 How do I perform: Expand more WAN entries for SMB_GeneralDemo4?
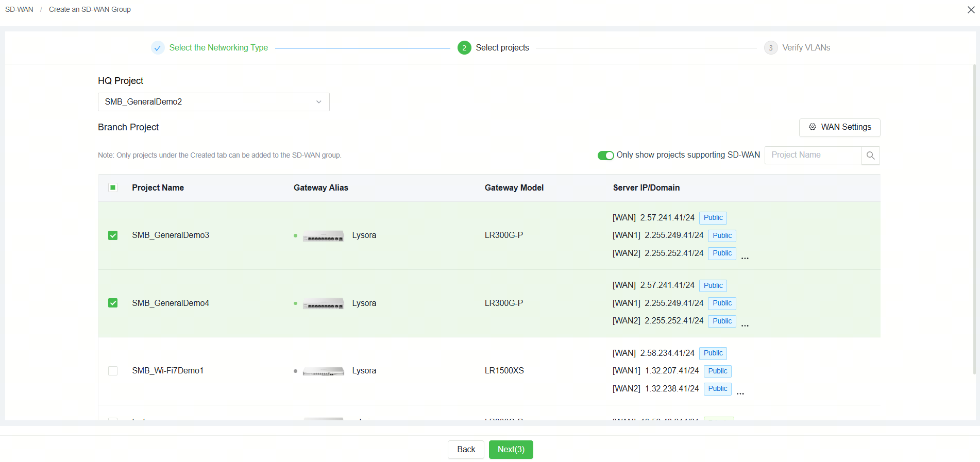(745, 325)
